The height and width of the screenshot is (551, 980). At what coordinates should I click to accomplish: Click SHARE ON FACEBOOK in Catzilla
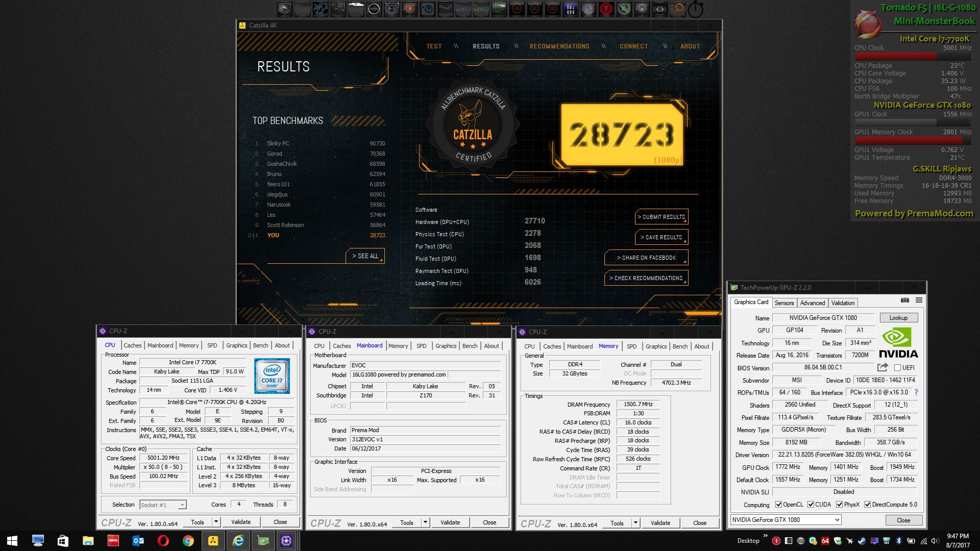pos(646,258)
